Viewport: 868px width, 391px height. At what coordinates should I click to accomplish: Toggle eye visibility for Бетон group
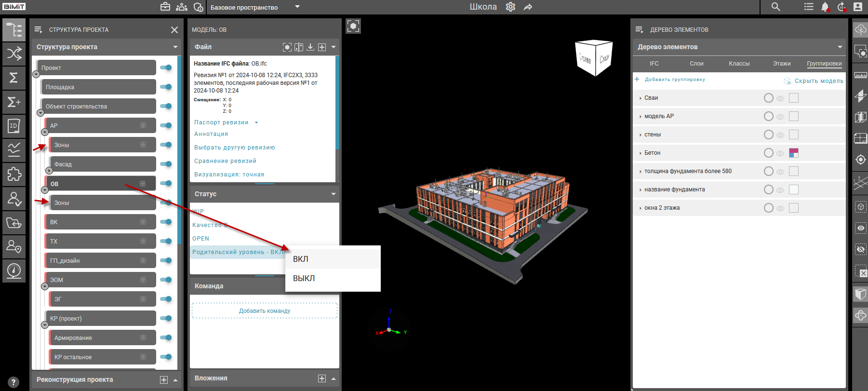pyautogui.click(x=780, y=153)
